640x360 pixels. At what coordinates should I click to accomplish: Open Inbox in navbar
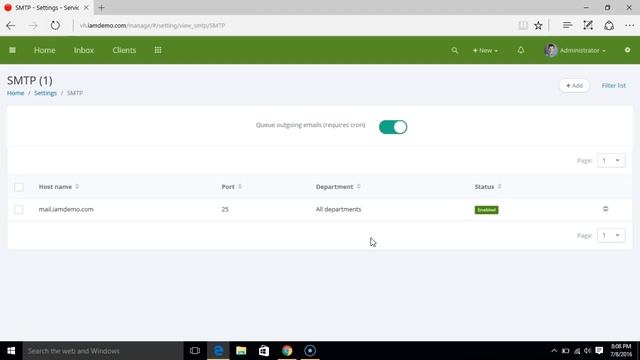[84, 50]
